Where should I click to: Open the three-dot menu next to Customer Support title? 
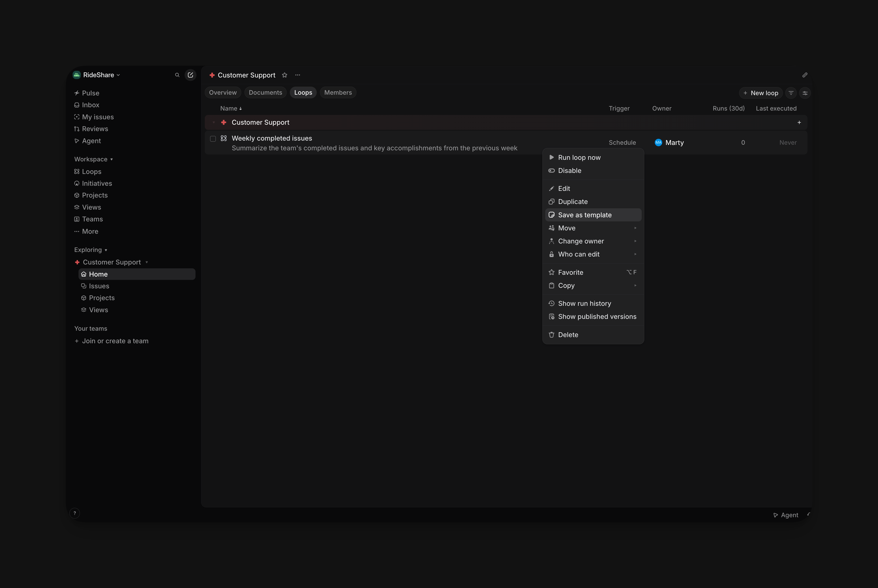pyautogui.click(x=298, y=75)
